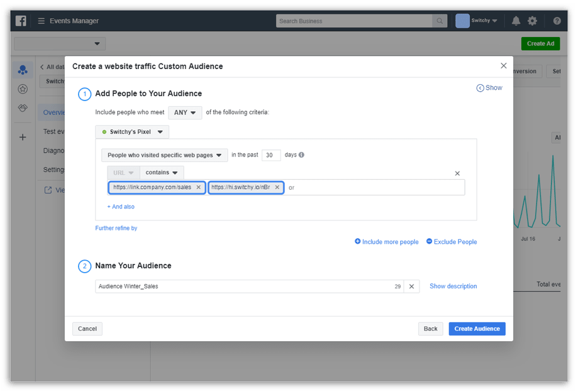Image resolution: width=578 pixels, height=392 pixels.
Task: Remove the hi.switchy.io URL tag
Action: pos(277,187)
